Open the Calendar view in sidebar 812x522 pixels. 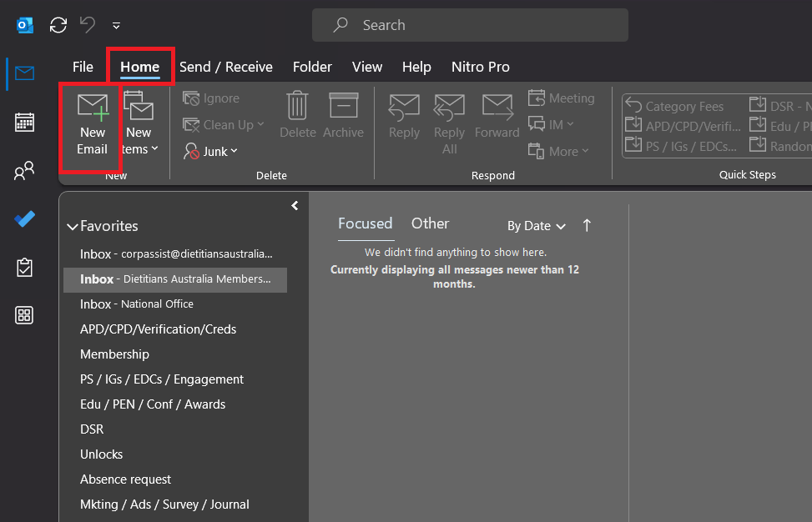pos(25,123)
